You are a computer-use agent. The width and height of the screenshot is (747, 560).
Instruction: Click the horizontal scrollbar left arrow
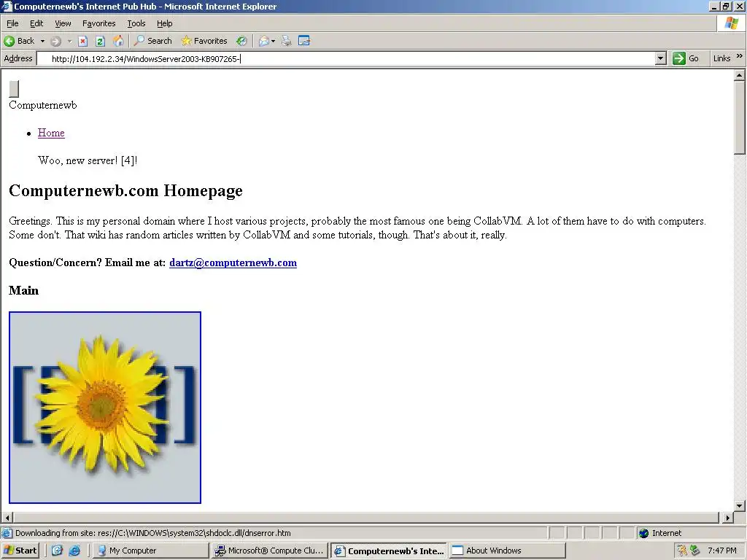coord(7,518)
